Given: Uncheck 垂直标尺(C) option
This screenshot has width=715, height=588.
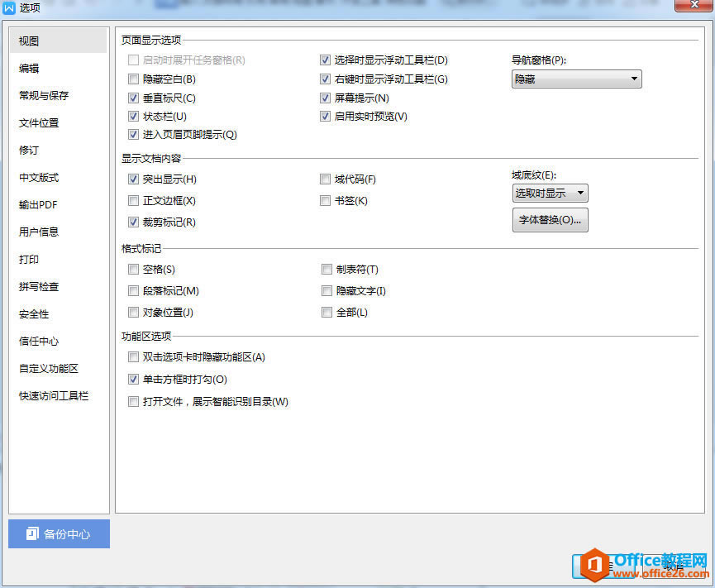Looking at the screenshot, I should click(x=133, y=98).
